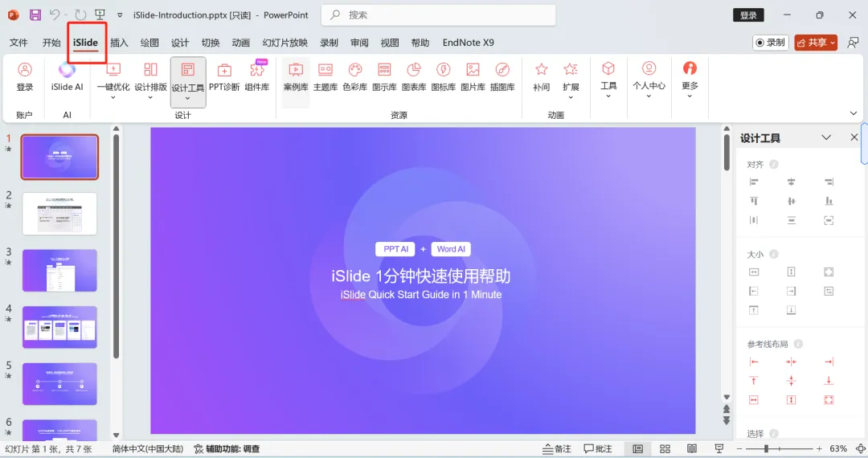This screenshot has height=458, width=868.
Task: Click the 登录 button in title bar
Action: 748,15
